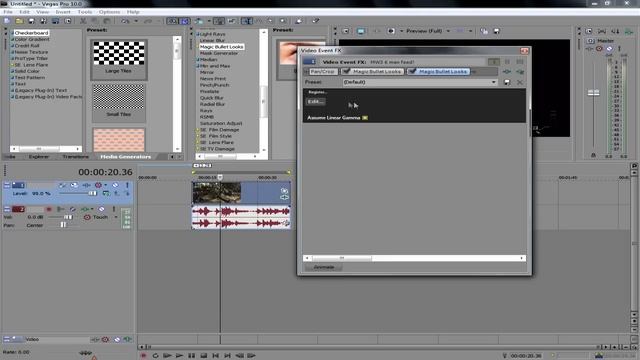
Task: Open the File menu
Action: [8, 12]
